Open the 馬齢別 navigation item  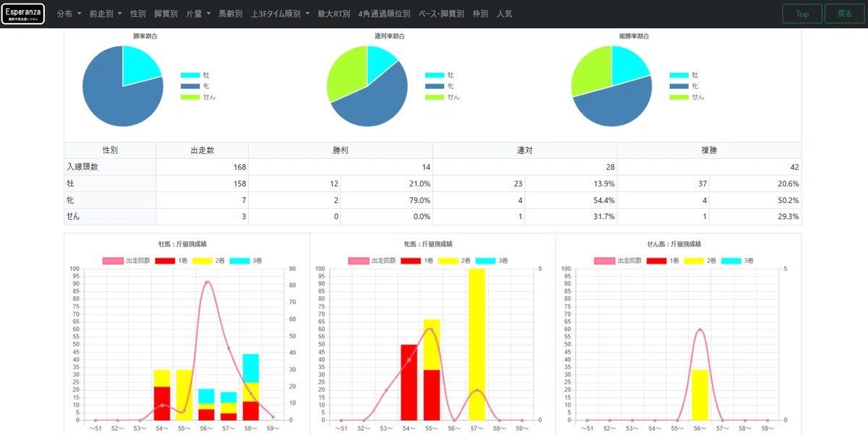click(231, 14)
